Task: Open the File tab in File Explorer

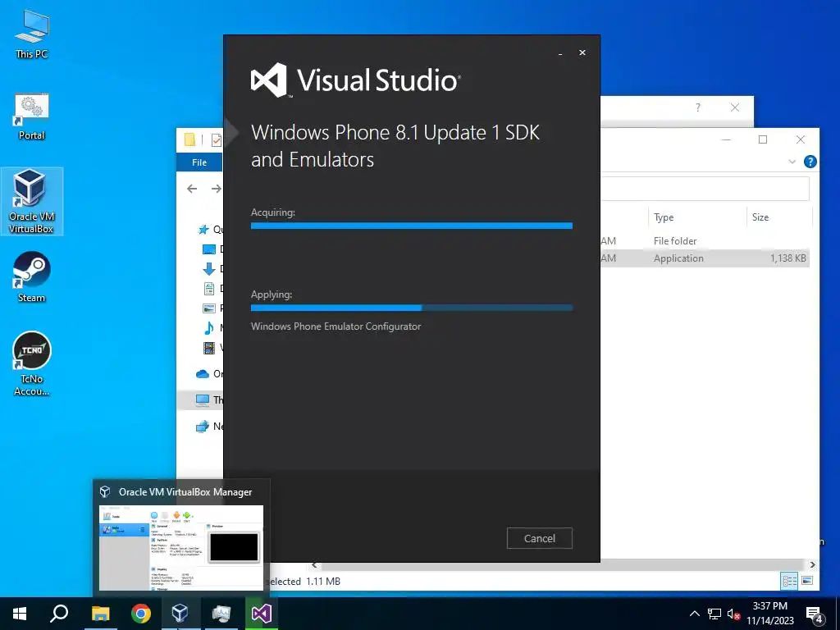Action: (x=199, y=162)
